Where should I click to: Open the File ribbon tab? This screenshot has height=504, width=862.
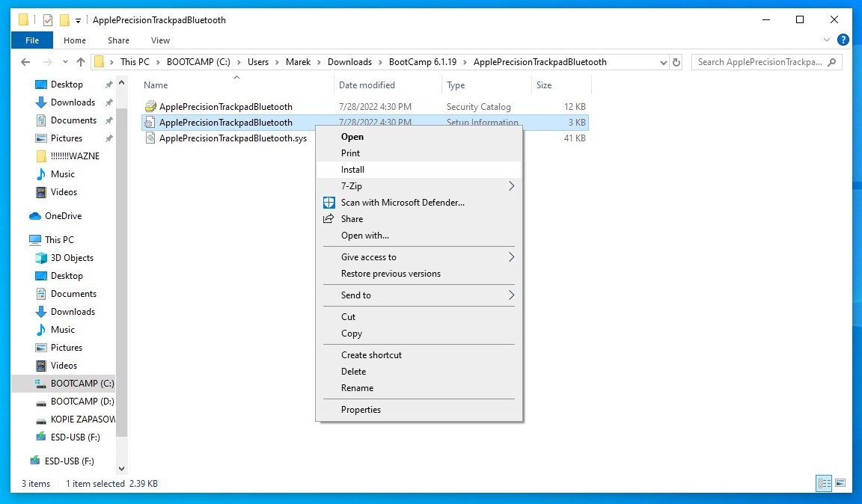click(32, 40)
